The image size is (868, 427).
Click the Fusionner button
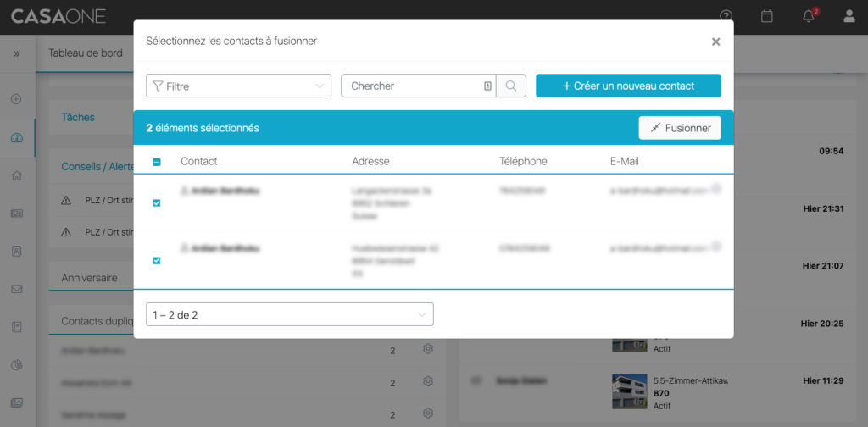[680, 128]
